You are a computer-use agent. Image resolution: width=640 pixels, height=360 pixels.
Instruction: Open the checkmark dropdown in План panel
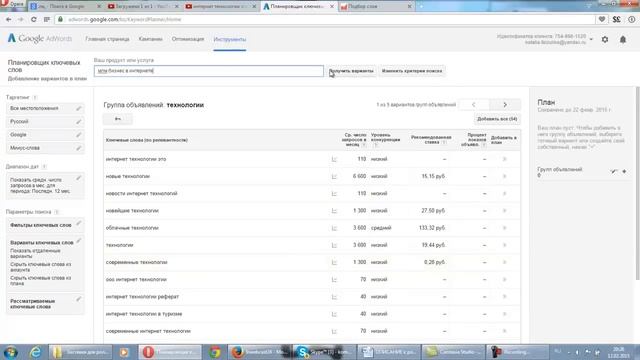613,171
